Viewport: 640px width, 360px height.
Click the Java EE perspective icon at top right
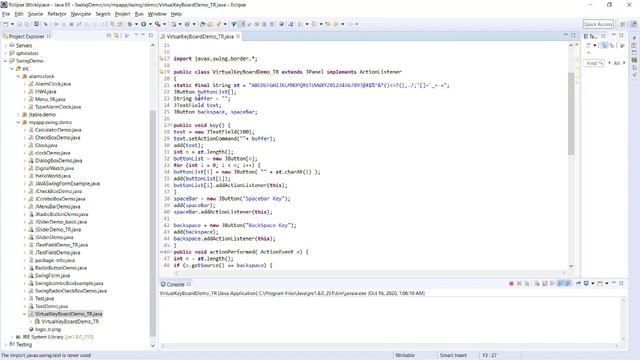[634, 24]
